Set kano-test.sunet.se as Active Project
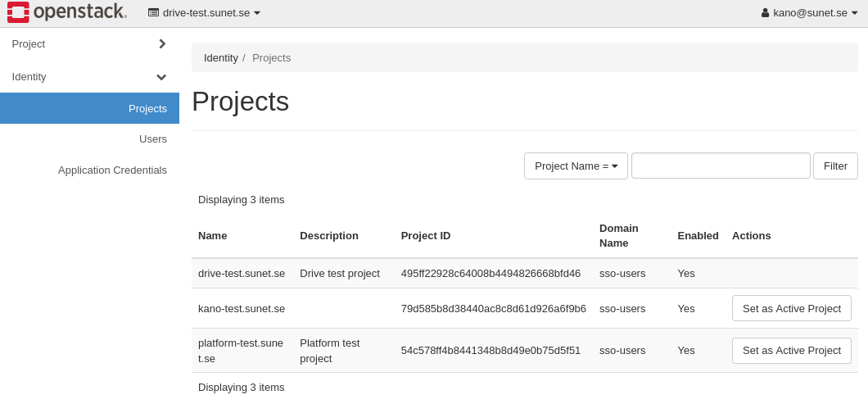 point(792,308)
